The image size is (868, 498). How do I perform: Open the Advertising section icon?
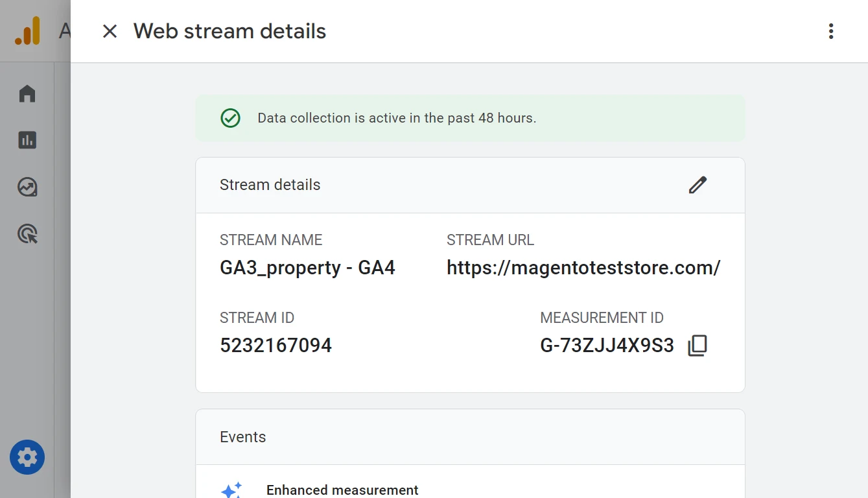point(27,233)
